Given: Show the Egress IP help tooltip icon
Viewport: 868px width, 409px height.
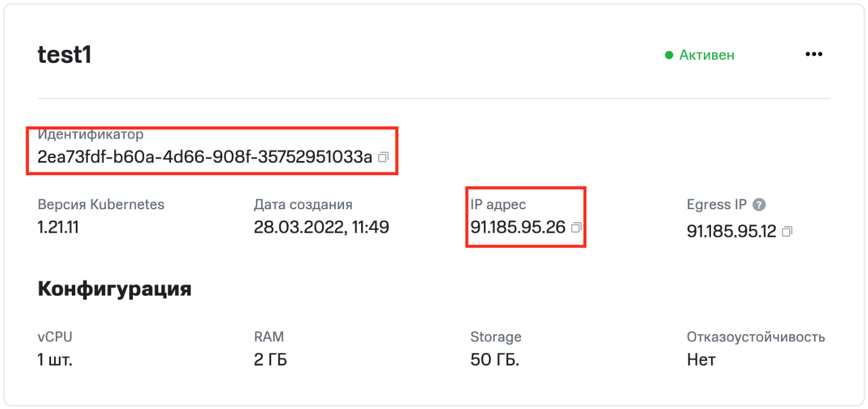Looking at the screenshot, I should pyautogui.click(x=760, y=205).
